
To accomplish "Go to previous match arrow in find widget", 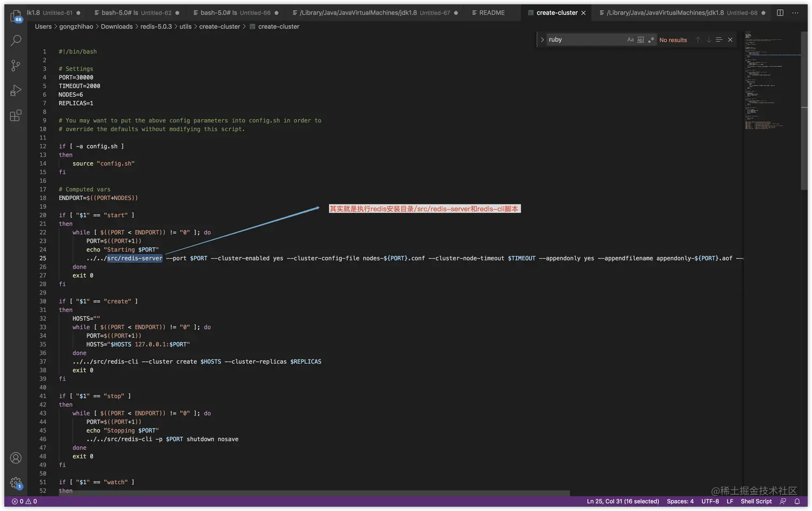I will click(x=698, y=40).
